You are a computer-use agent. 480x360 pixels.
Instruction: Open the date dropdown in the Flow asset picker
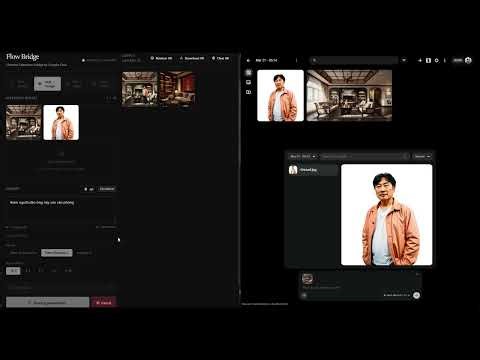click(x=303, y=156)
